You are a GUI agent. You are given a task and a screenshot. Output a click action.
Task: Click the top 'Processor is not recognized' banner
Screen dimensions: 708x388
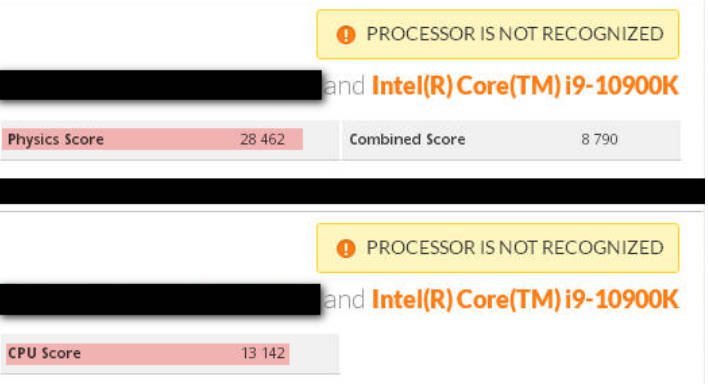[x=498, y=35]
